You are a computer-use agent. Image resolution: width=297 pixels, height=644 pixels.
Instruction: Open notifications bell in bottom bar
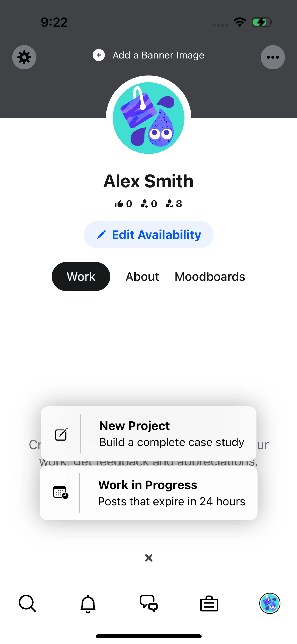tap(88, 604)
